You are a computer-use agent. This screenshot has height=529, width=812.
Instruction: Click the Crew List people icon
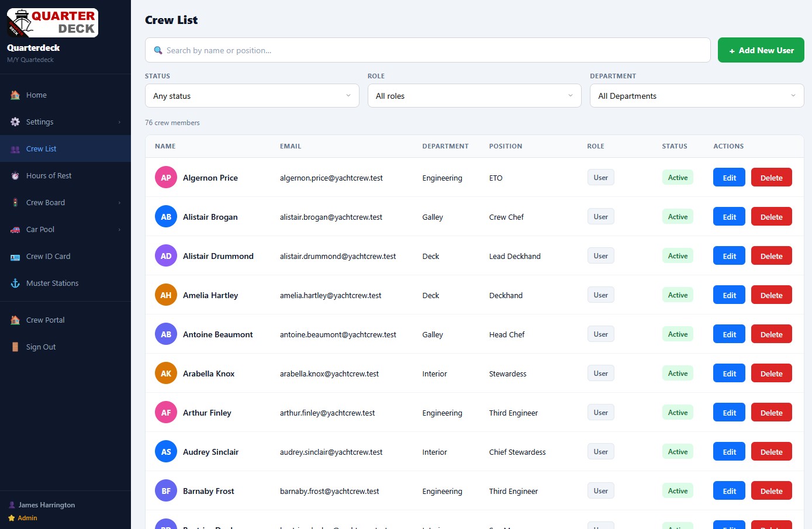(x=15, y=149)
